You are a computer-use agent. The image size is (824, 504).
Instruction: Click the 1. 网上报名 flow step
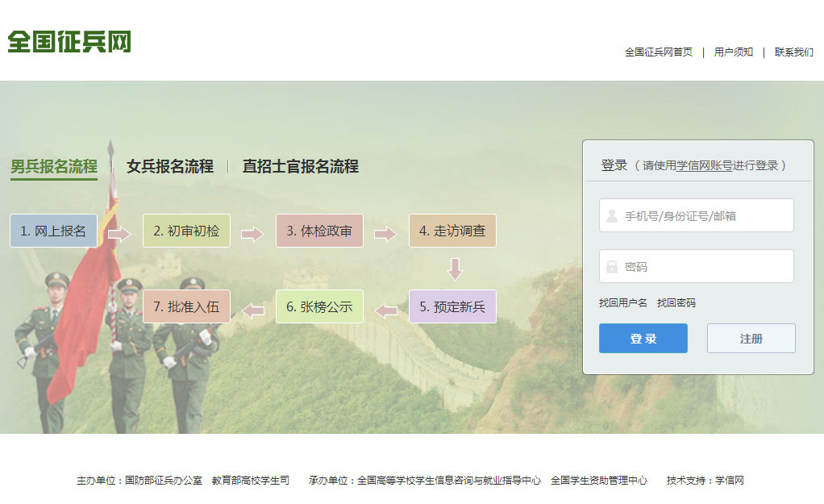coord(53,230)
